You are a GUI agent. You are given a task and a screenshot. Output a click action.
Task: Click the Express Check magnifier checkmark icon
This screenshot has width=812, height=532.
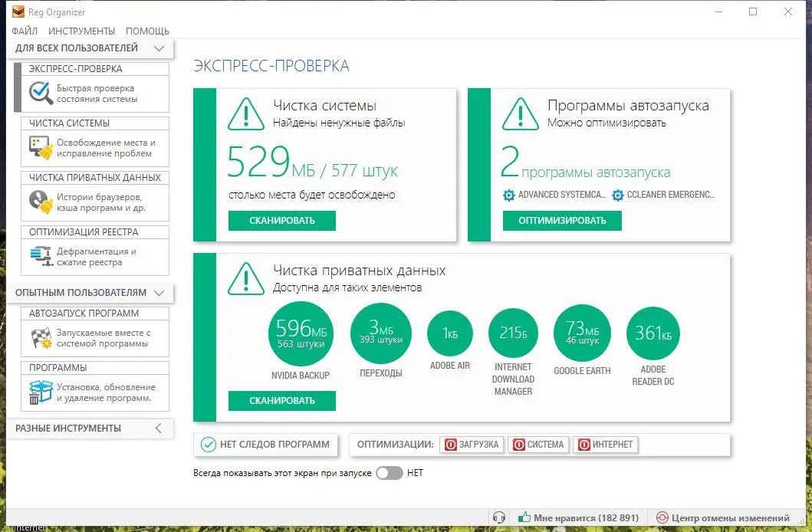pos(41,94)
